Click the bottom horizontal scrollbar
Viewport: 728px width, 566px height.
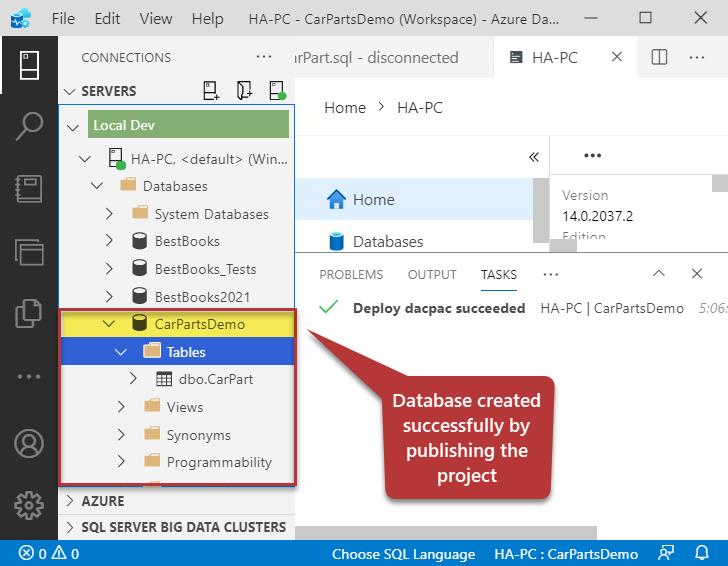(446, 533)
